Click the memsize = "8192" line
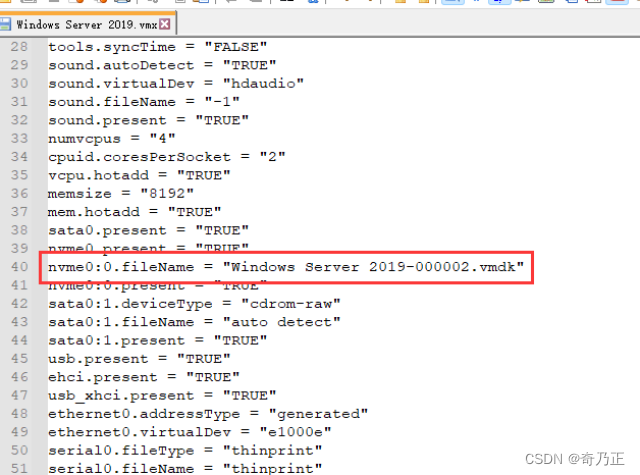Viewport: 640px width, 475px height. [121, 194]
